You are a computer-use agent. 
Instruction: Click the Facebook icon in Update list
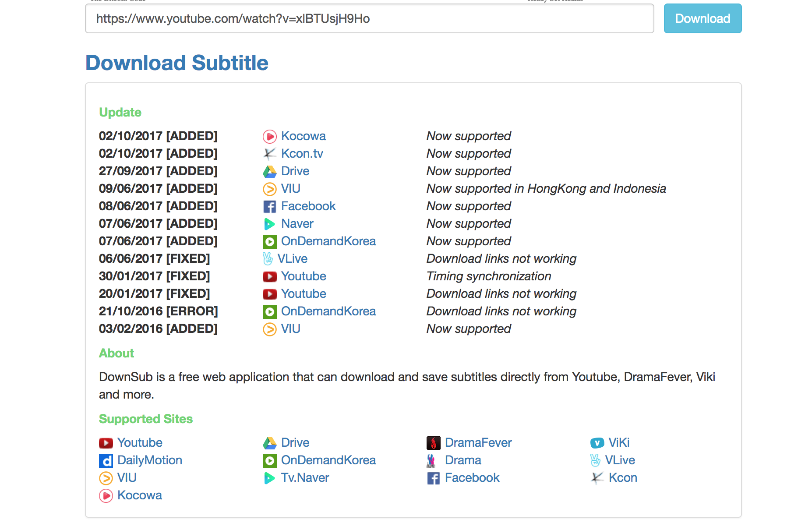point(269,206)
